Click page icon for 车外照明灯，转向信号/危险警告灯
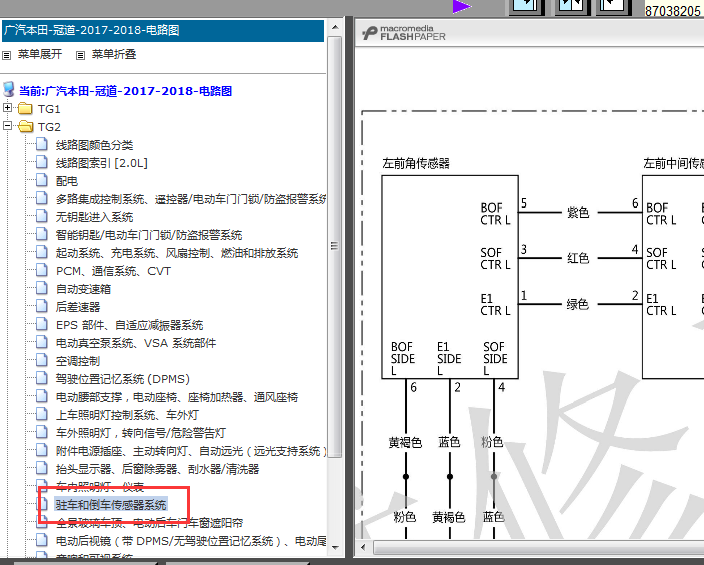 point(42,432)
